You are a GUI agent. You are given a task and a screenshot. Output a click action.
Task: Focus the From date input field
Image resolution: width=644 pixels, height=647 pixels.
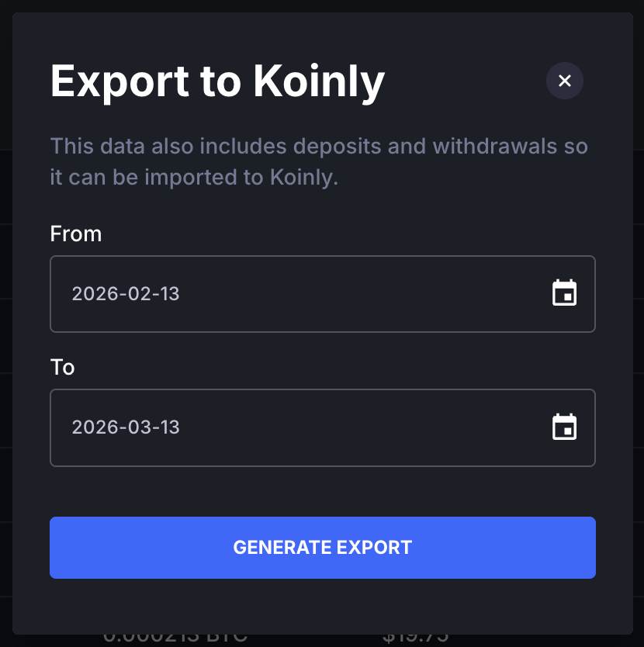coord(295,293)
